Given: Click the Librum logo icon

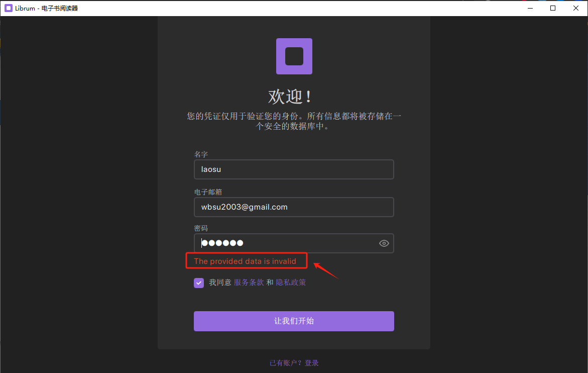Looking at the screenshot, I should [294, 56].
